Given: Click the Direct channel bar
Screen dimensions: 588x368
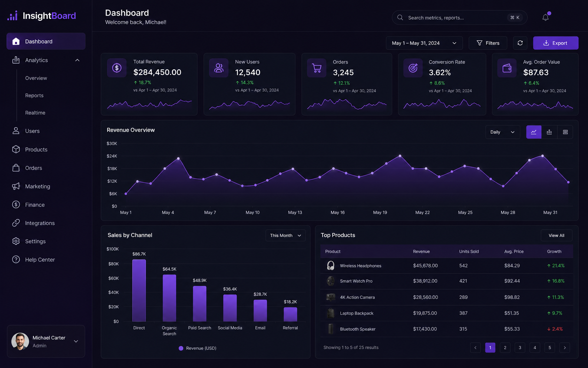Looking at the screenshot, I should [139, 290].
